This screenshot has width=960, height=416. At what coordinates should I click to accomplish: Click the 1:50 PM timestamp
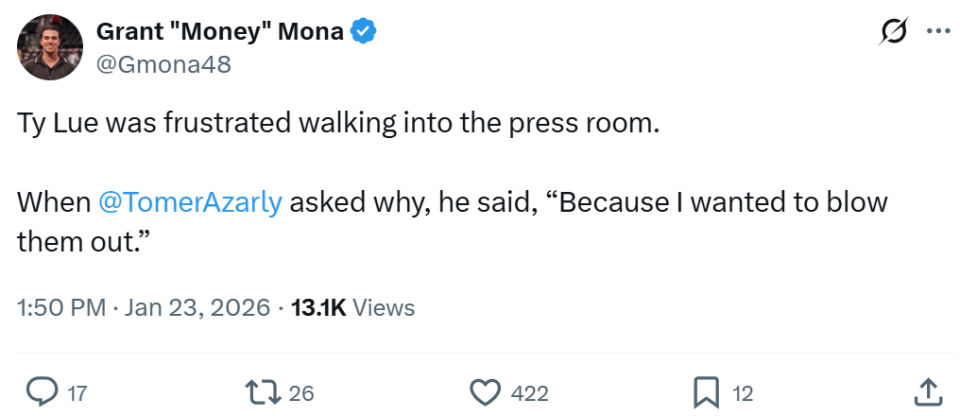tap(61, 308)
